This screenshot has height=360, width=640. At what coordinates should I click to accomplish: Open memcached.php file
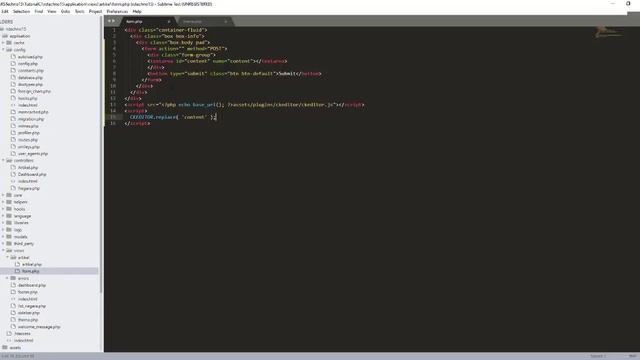click(33, 112)
